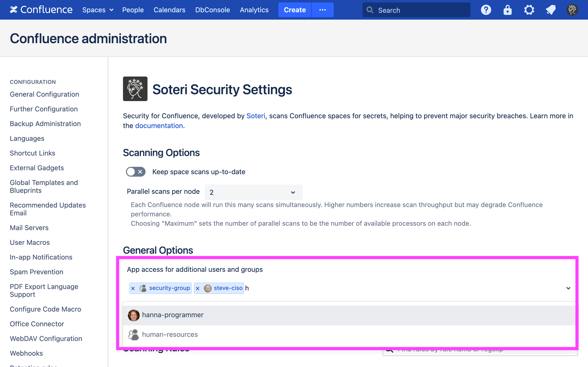Open the notifications icon in header
Viewport: 588px width, 367px height.
[x=551, y=10]
